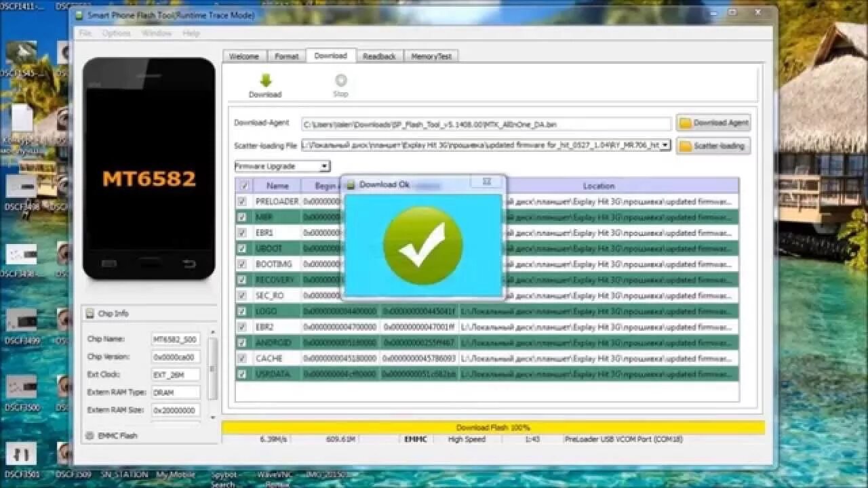
Task: Toggle the select-all checkbox in table header
Action: [243, 186]
